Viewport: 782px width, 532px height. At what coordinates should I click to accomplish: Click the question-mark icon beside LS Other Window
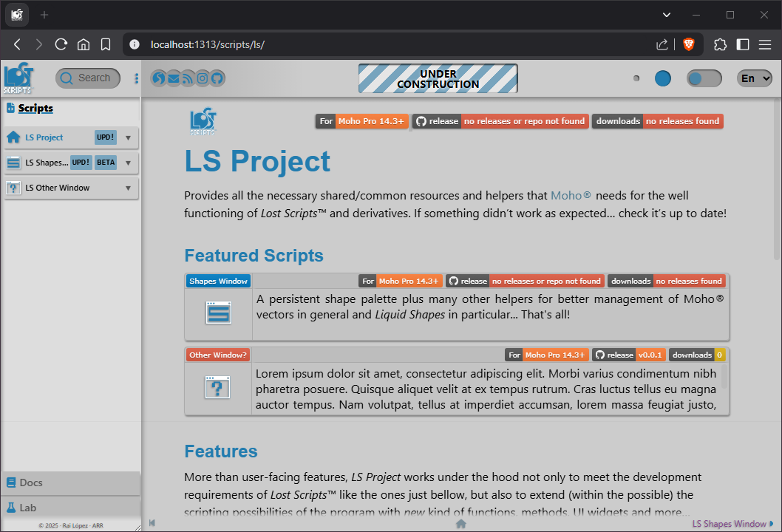click(x=13, y=188)
